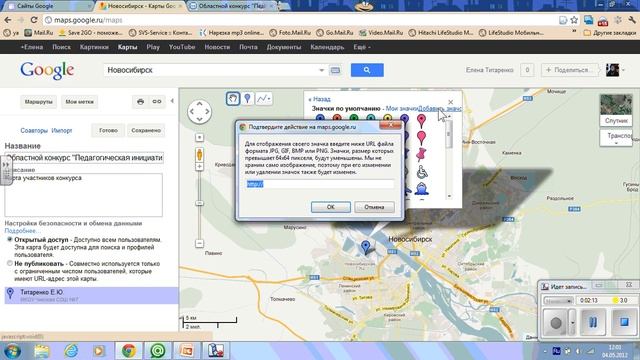The width and height of the screenshot is (640, 360).
Task: Click the blue search button
Action: pyautogui.click(x=367, y=70)
